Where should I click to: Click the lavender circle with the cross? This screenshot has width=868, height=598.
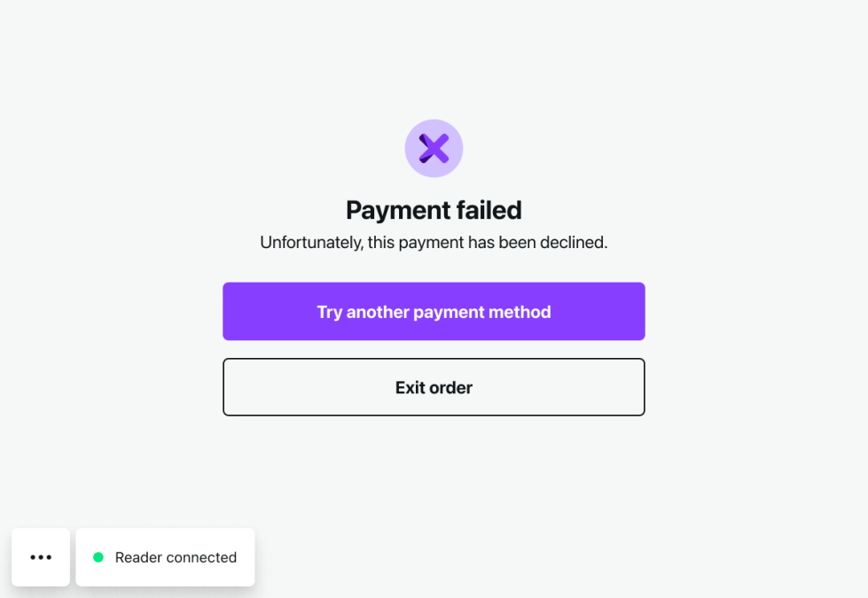click(434, 148)
